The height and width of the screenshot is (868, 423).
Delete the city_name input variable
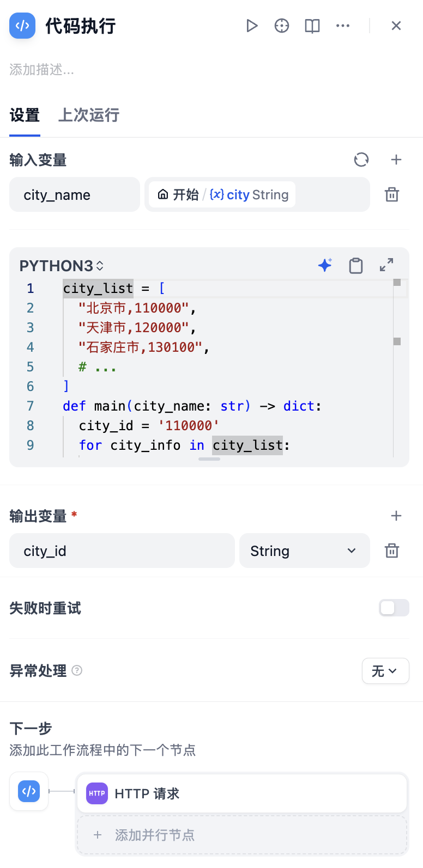(392, 194)
